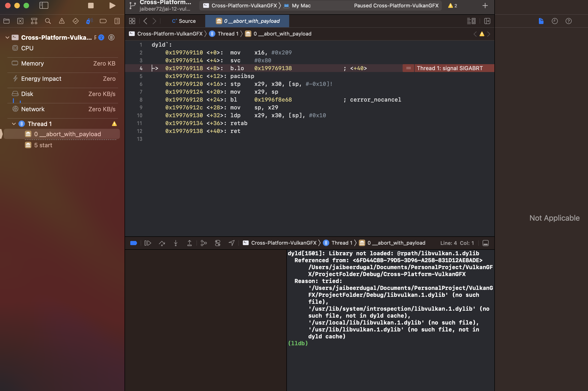Open the Report navigator list icon
This screenshot has width=588, height=391.
click(x=117, y=21)
